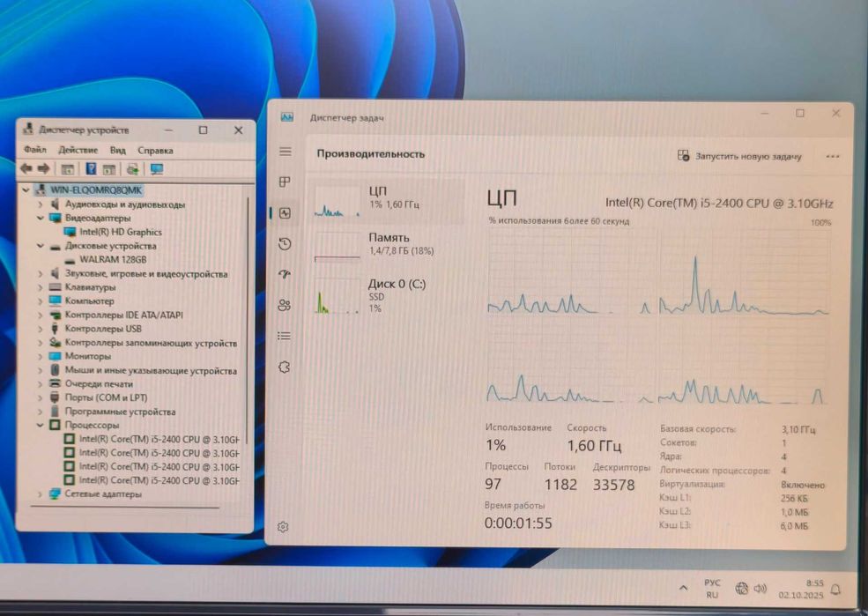
Task: Expand Мониторы node
Action: coord(40,356)
